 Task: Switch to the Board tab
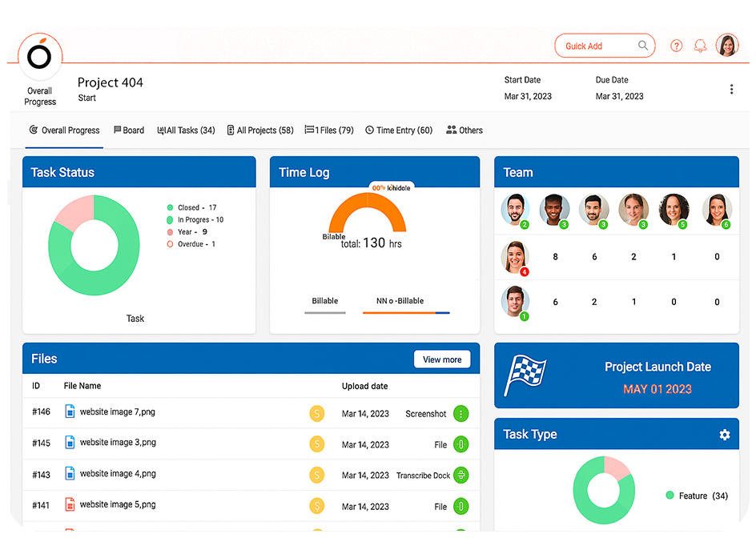click(x=129, y=130)
